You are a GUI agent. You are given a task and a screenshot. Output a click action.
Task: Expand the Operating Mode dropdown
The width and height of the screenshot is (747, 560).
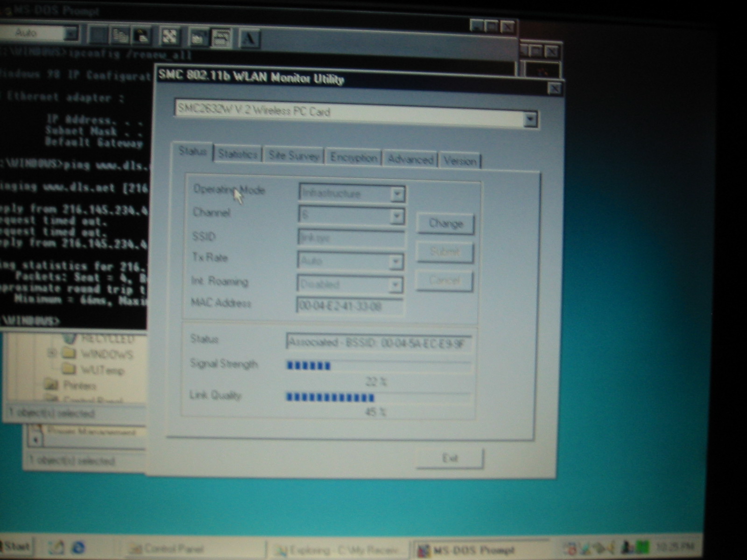[x=397, y=194]
